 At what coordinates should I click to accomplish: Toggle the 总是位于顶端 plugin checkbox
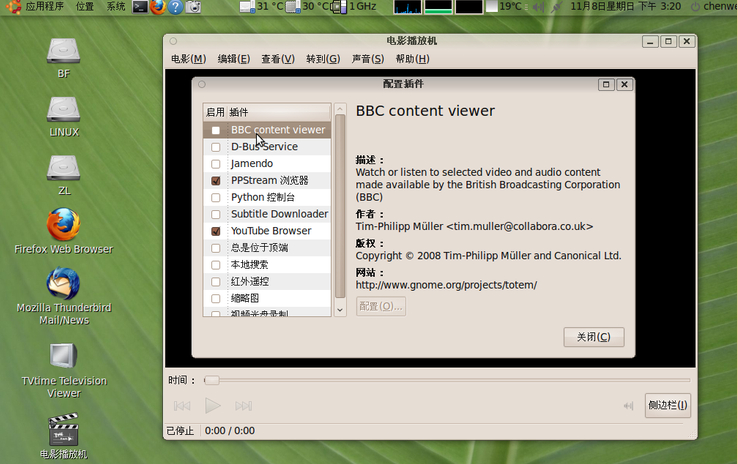pyautogui.click(x=216, y=248)
